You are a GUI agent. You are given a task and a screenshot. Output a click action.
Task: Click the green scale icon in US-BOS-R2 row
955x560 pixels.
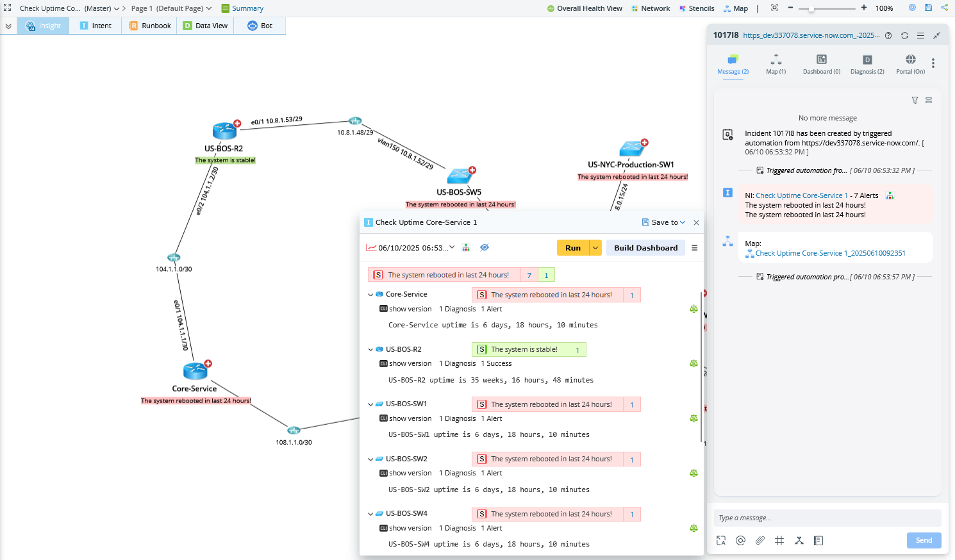(693, 363)
